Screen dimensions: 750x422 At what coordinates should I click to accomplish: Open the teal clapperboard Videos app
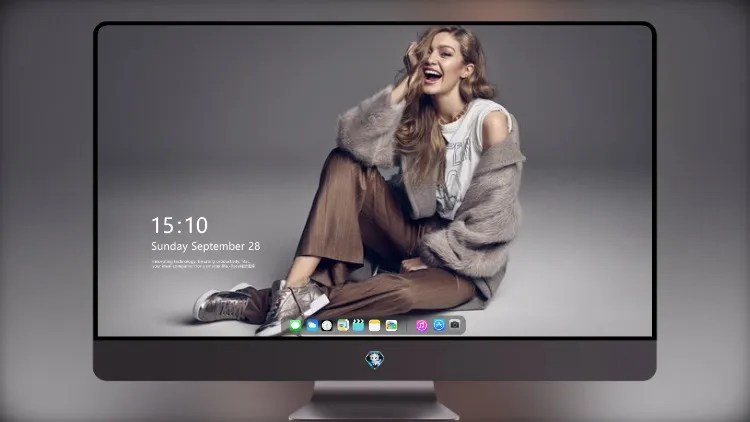point(358,325)
